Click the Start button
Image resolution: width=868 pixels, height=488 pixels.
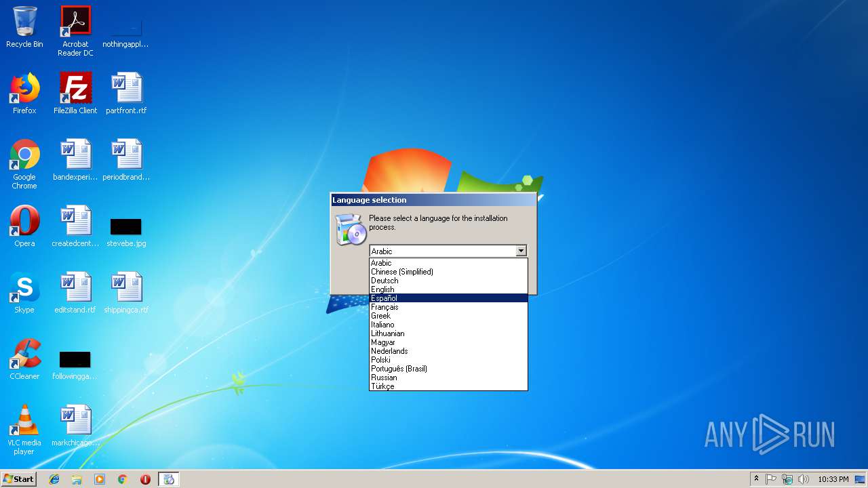click(x=19, y=479)
